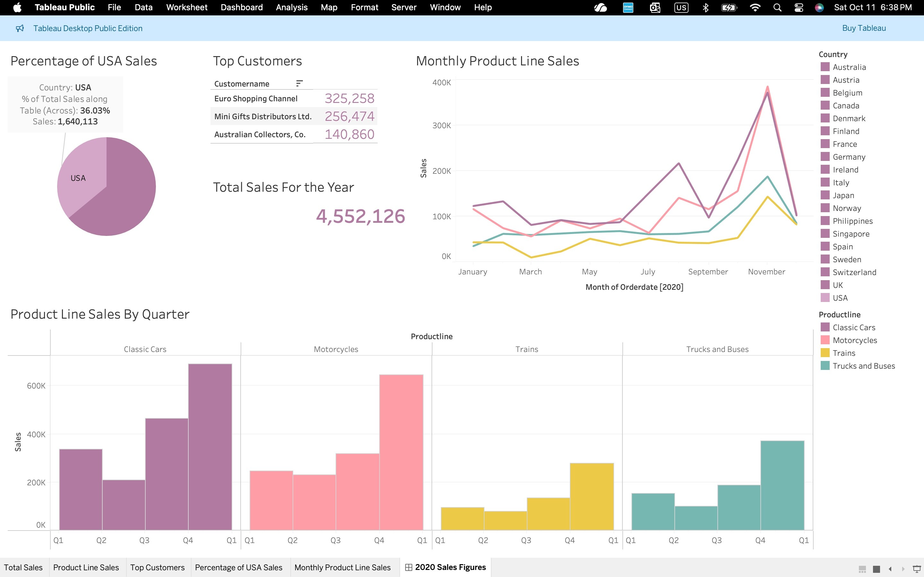Click the megaphone announcement icon
This screenshot has width=924, height=577.
[20, 28]
